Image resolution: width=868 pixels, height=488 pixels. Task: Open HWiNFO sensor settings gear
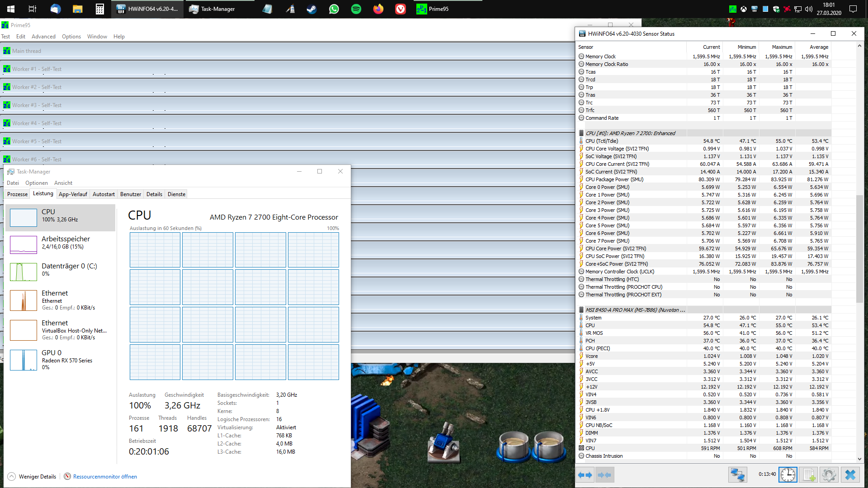click(829, 475)
